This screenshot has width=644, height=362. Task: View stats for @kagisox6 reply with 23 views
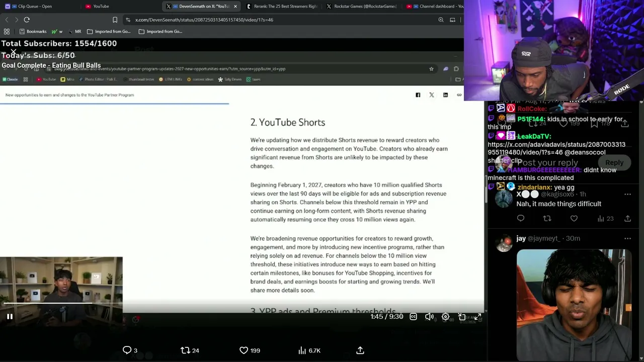[605, 218]
